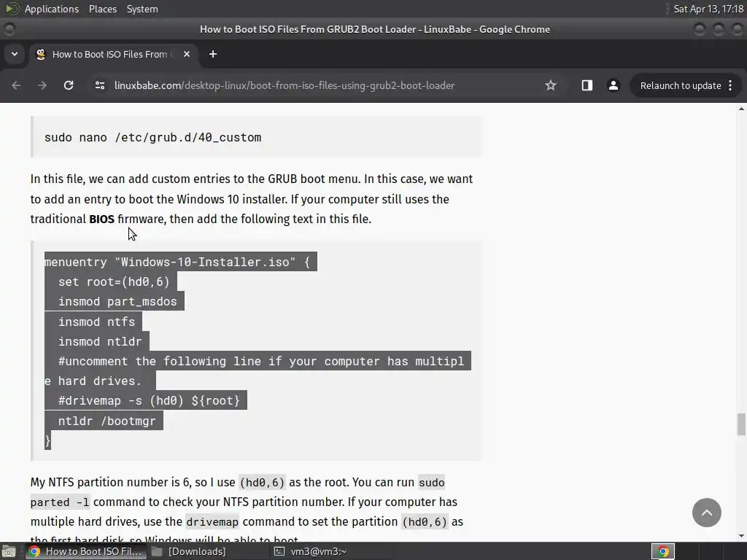Click the menuentry Windows-10-Installer.iso line
747x560 pixels.
click(x=177, y=262)
